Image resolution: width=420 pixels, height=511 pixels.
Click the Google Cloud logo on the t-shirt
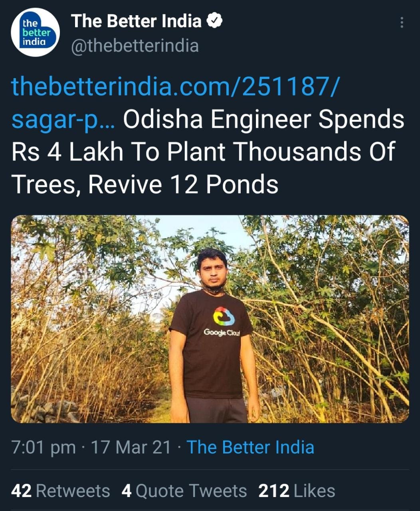tap(224, 318)
